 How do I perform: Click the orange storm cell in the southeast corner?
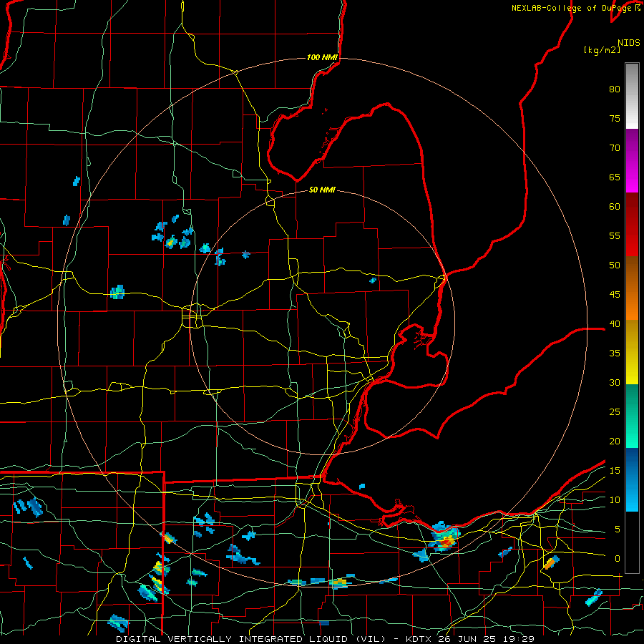click(x=551, y=562)
